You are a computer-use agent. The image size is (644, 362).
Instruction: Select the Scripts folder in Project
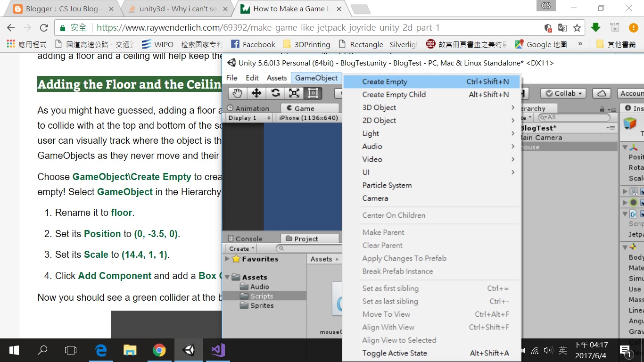point(264,296)
